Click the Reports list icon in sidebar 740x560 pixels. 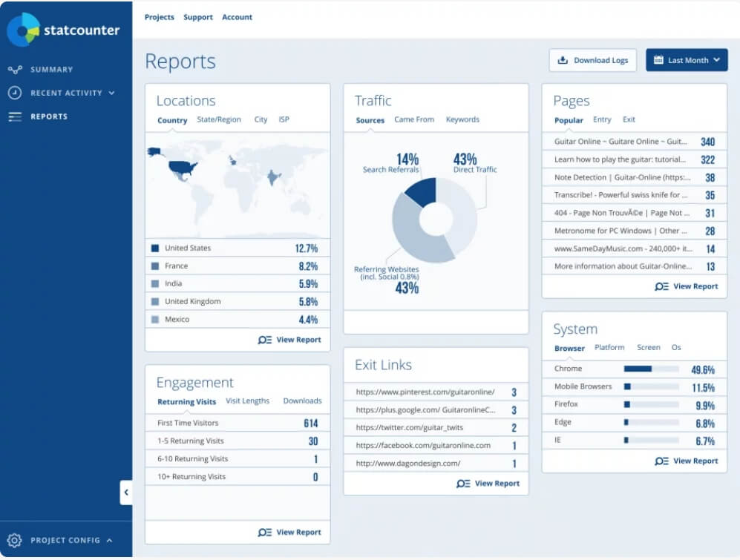coord(15,116)
